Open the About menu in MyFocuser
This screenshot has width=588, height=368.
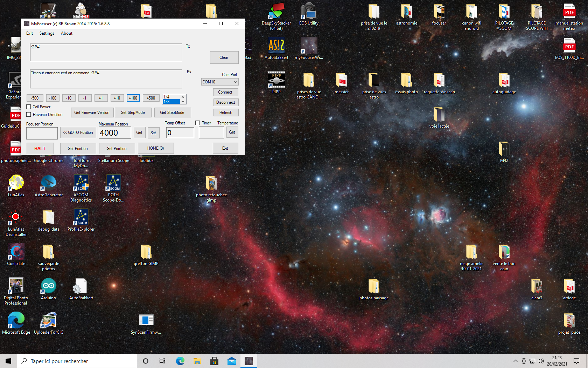coord(66,33)
